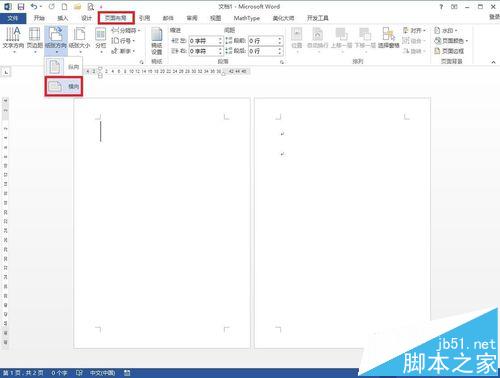Screen dimensions: 500x378
Task: Click the 中文(中国) language indicator
Action: coord(102,373)
